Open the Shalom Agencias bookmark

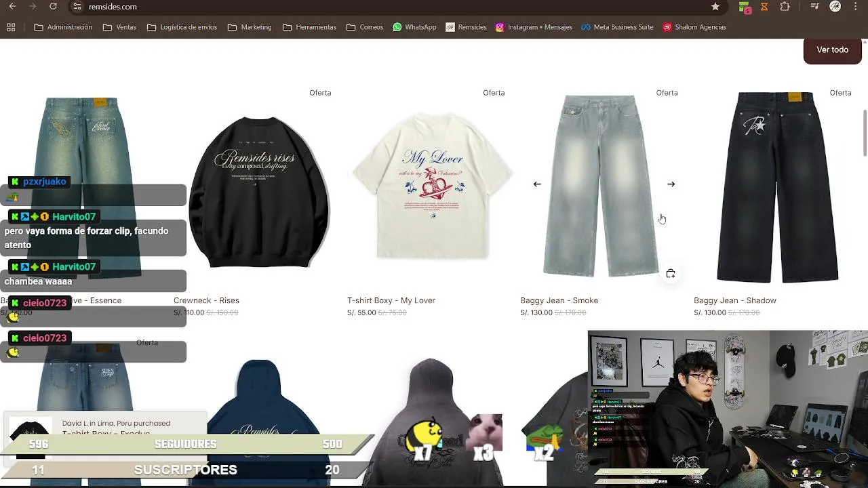click(x=694, y=27)
